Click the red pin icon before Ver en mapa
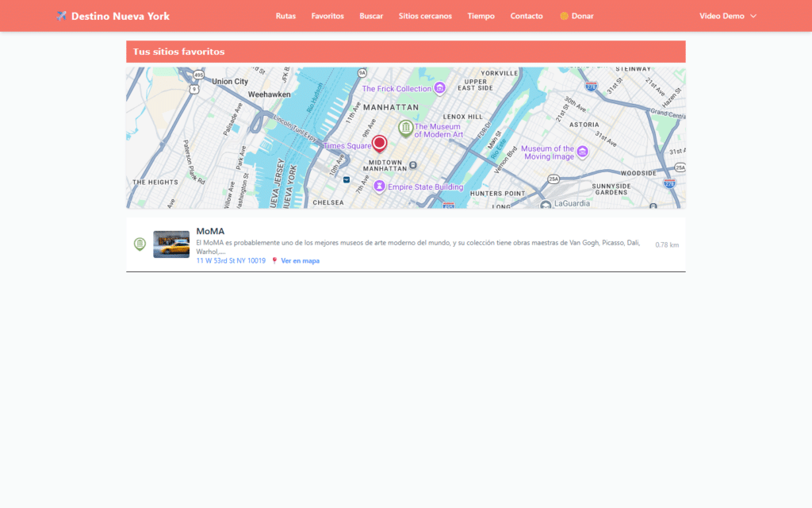 273,260
